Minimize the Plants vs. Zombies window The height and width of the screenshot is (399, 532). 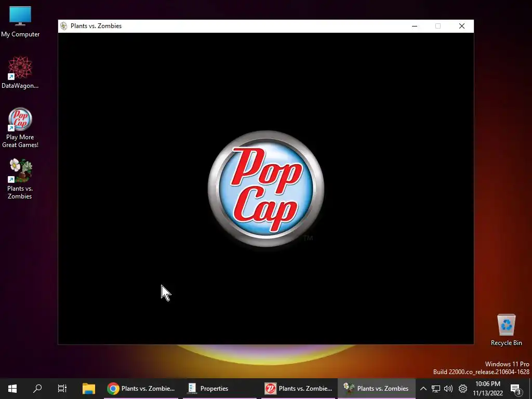415,26
